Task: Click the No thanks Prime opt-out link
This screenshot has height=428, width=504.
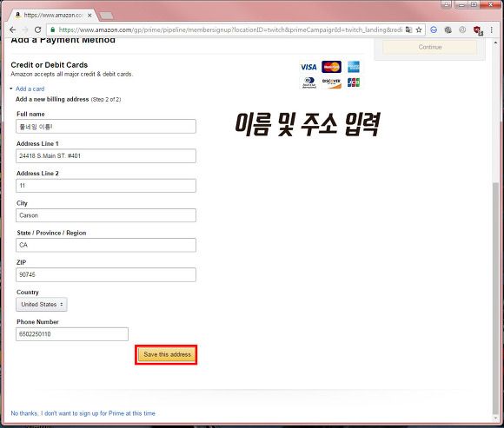Action: coord(83,413)
